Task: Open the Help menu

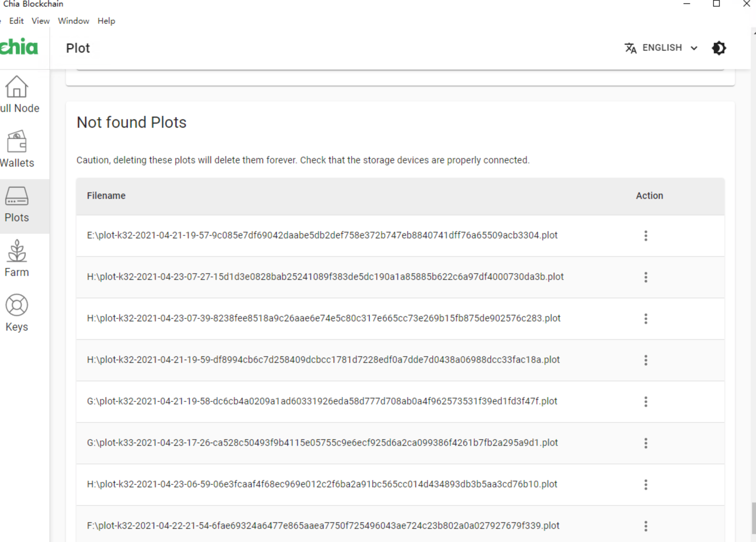Action: [x=106, y=21]
